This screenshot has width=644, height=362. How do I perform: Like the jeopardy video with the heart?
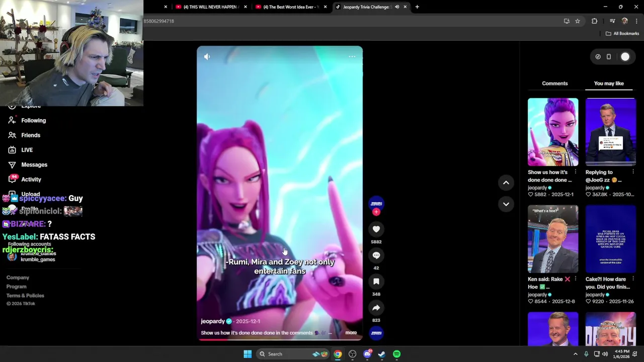click(x=376, y=229)
